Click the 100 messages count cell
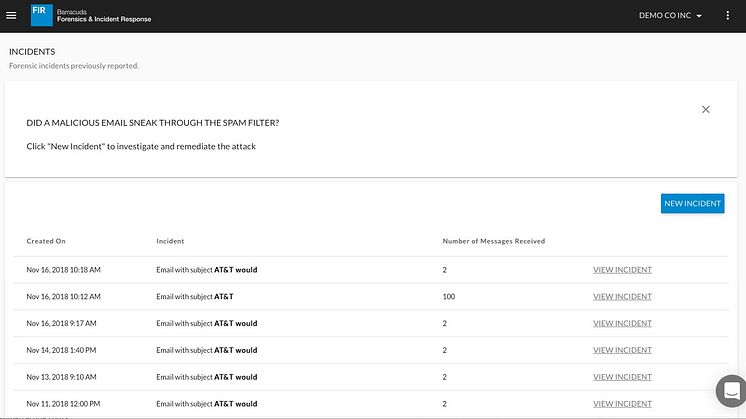Image resolution: width=746 pixels, height=419 pixels. (449, 296)
